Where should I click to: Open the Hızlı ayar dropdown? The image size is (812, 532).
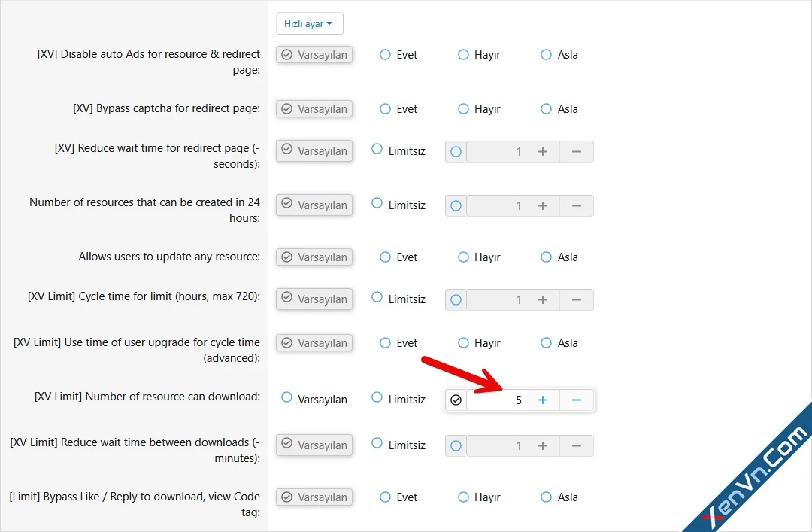click(309, 23)
